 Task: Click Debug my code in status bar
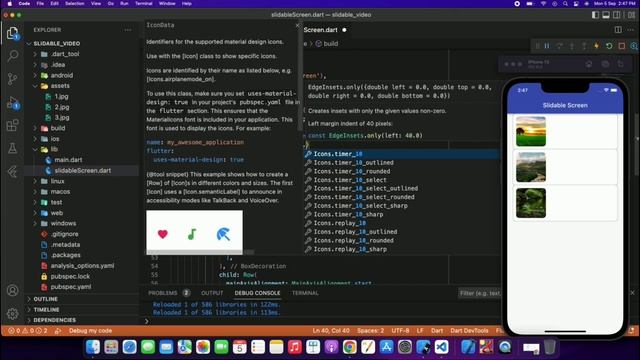tap(90, 331)
